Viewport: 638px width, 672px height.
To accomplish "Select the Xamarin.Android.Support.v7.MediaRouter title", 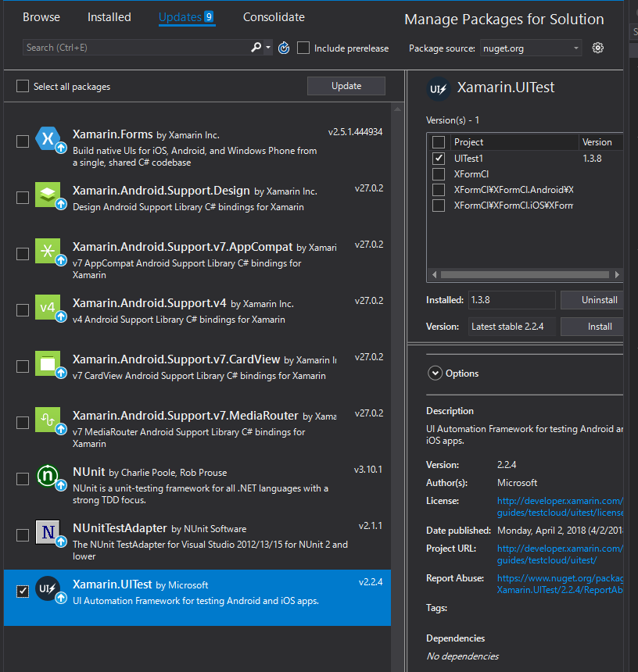I will (x=185, y=416).
